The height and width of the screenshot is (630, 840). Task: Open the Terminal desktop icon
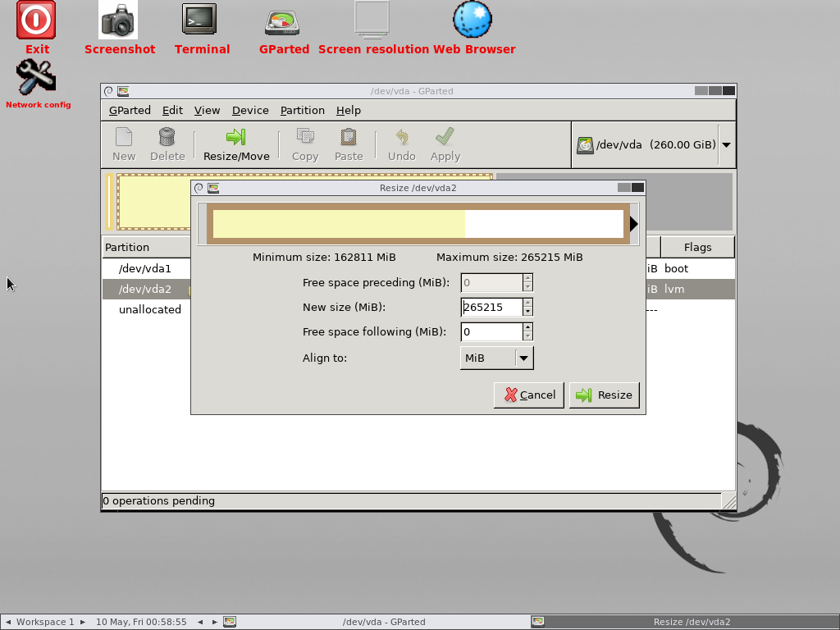tap(200, 21)
